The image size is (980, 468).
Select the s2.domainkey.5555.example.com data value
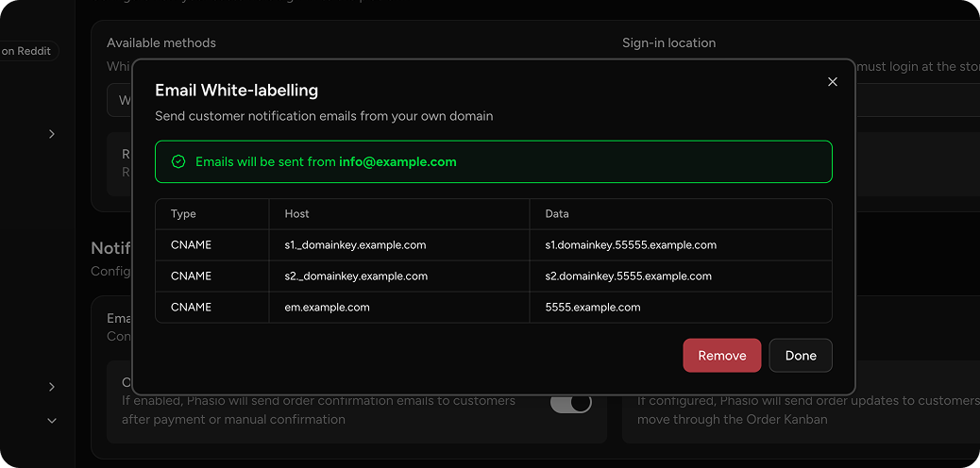click(x=628, y=276)
